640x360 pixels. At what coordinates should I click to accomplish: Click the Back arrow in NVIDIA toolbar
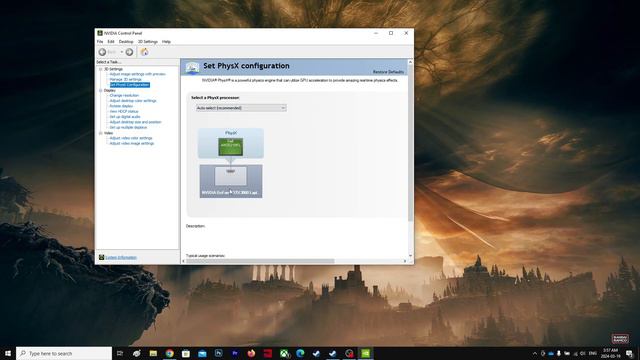point(102,52)
